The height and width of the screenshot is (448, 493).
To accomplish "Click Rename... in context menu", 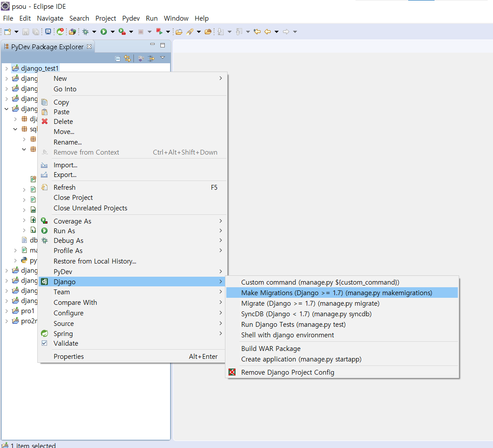I will click(x=132, y=142).
